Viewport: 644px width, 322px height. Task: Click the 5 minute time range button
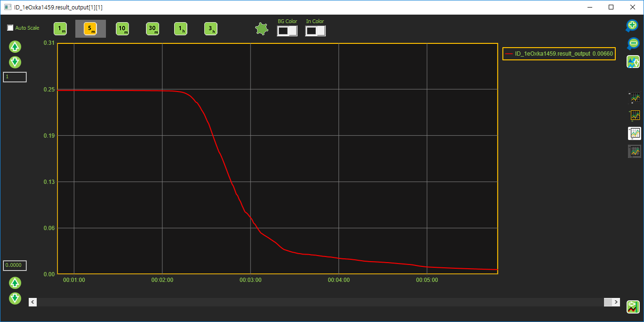90,29
